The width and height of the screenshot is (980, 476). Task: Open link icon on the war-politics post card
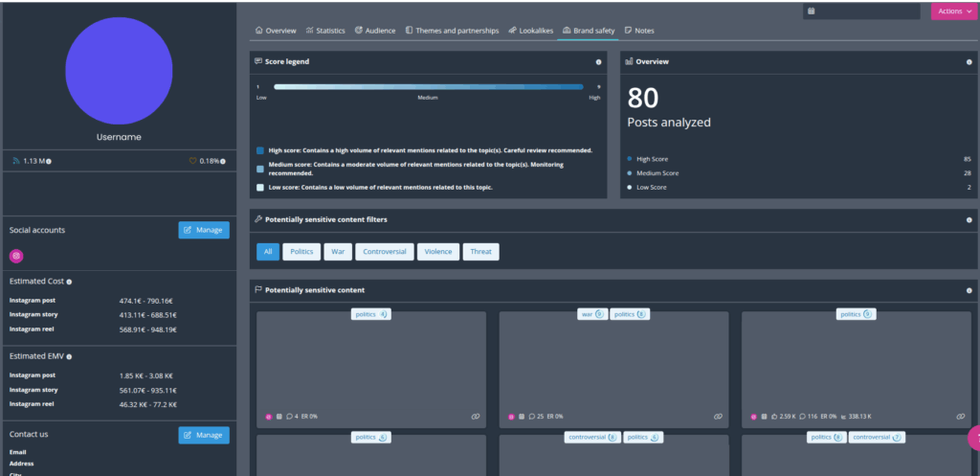click(718, 417)
